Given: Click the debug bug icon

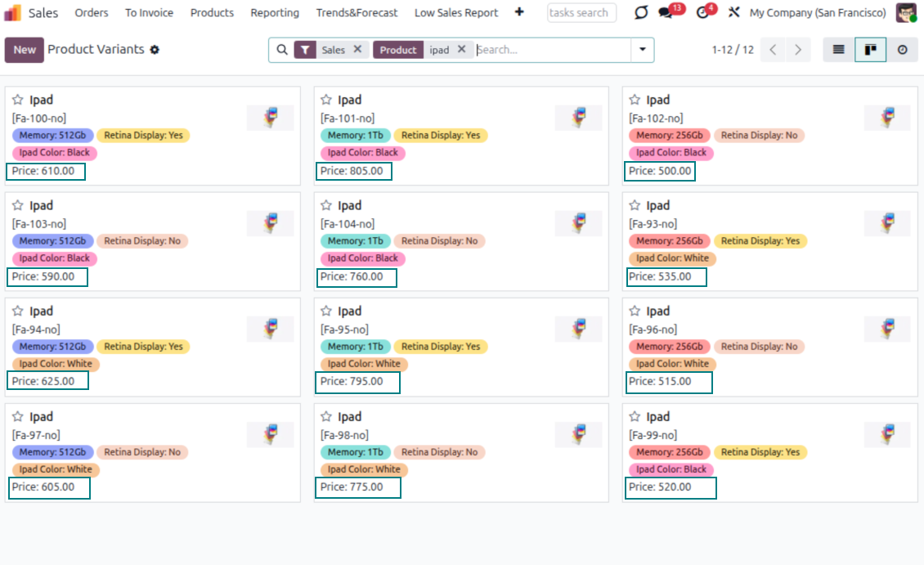Looking at the screenshot, I should [642, 13].
